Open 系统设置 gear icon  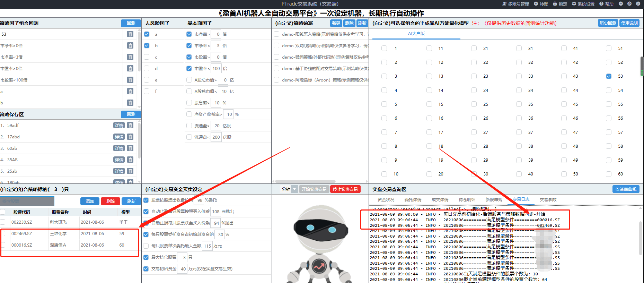point(574,4)
